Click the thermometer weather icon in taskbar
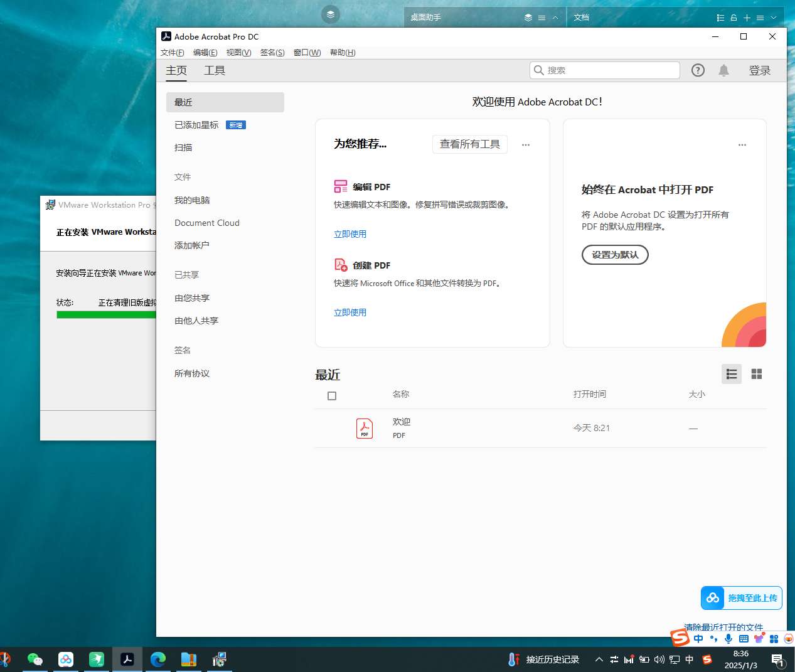The width and height of the screenshot is (795, 672). 513,659
